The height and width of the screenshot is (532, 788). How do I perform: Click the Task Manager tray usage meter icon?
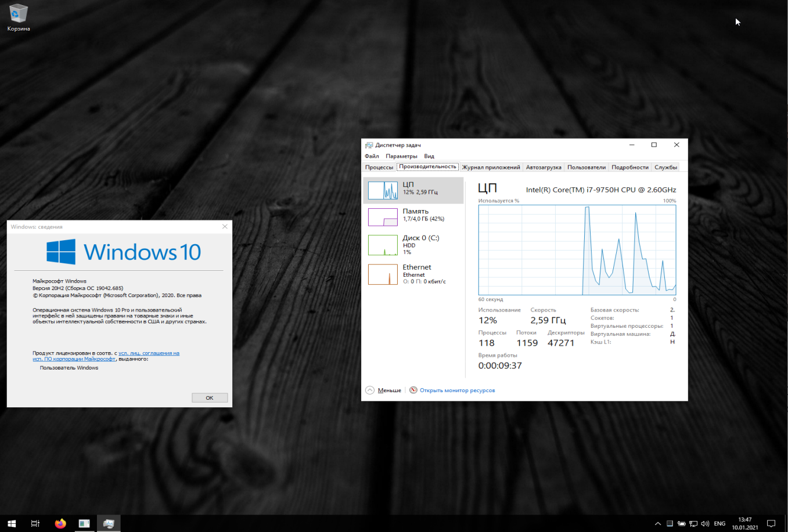[670, 523]
